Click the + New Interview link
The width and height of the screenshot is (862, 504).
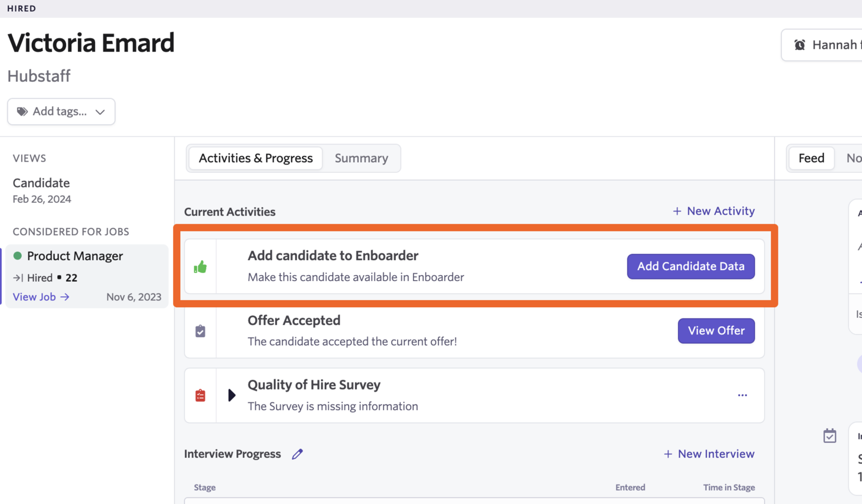(x=709, y=454)
